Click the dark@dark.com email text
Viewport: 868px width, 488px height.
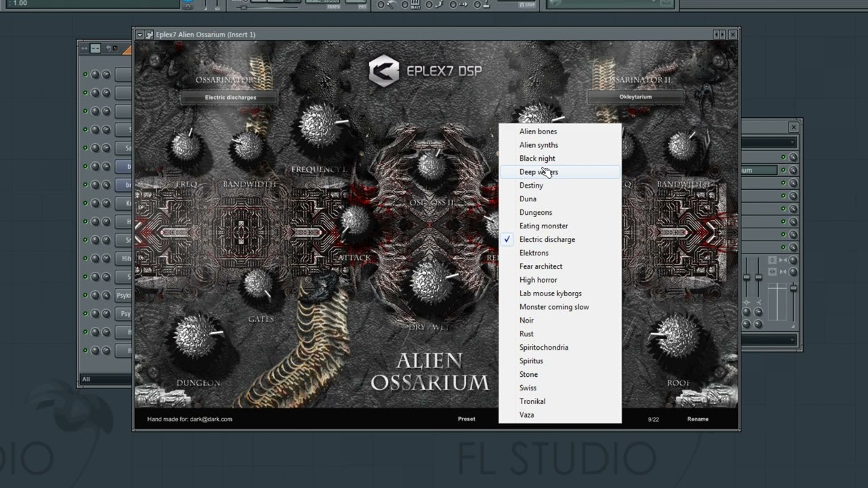211,419
